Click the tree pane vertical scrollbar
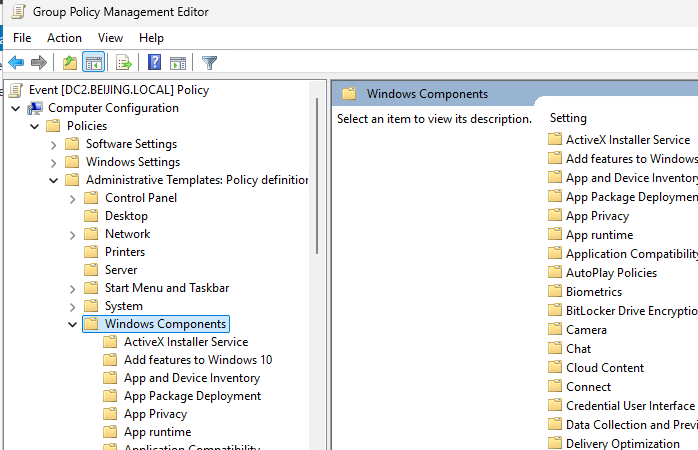The image size is (698, 450). [x=317, y=176]
